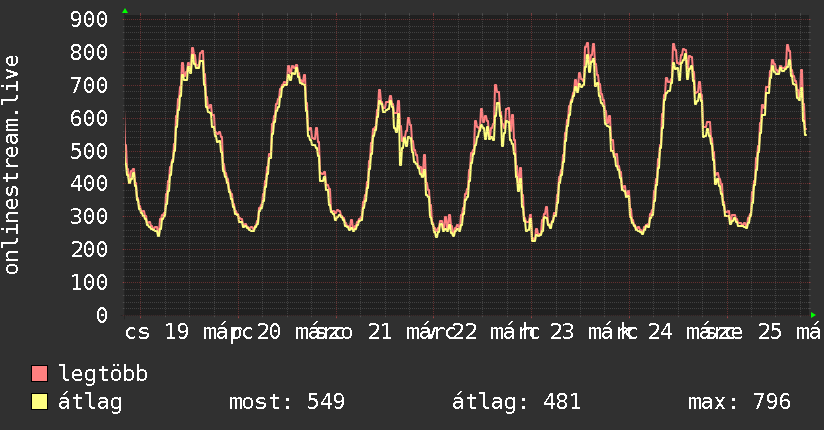824x430 pixels.
Task: Click the onlinestream.live vertical axis title
Action: (x=12, y=165)
